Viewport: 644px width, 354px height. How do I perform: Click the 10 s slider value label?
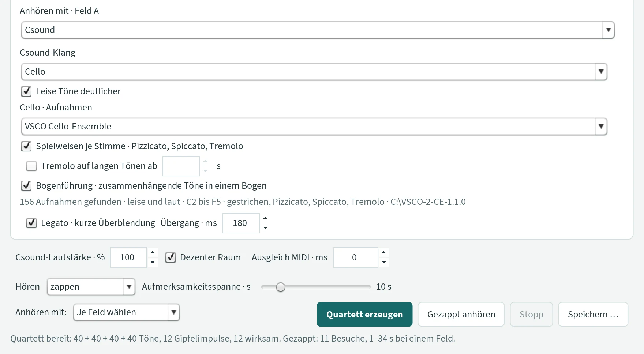384,287
